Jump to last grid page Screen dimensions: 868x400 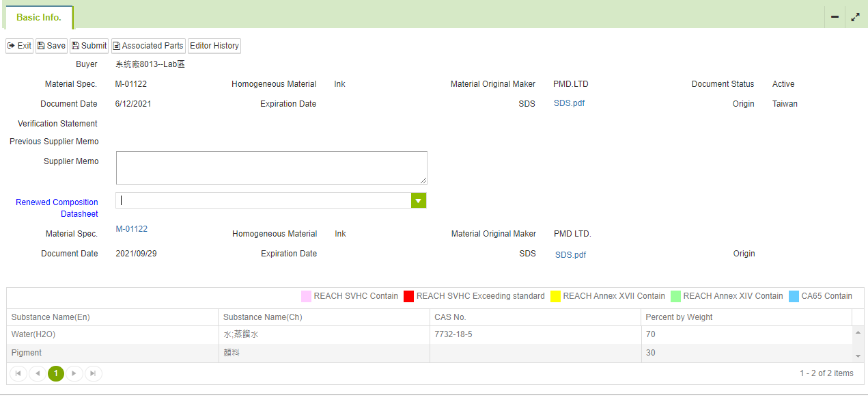click(94, 373)
